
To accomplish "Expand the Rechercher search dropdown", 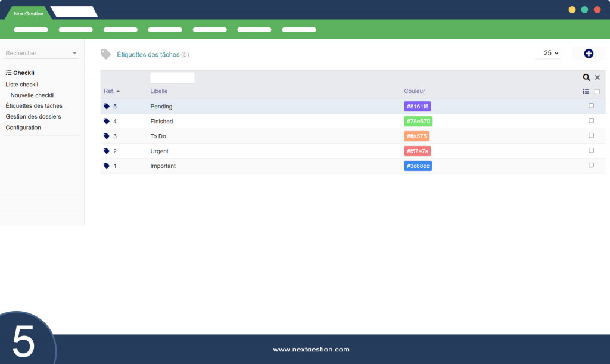I will [x=74, y=53].
